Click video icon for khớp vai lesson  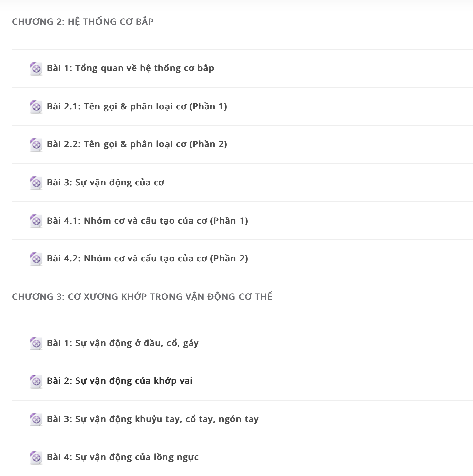click(36, 381)
